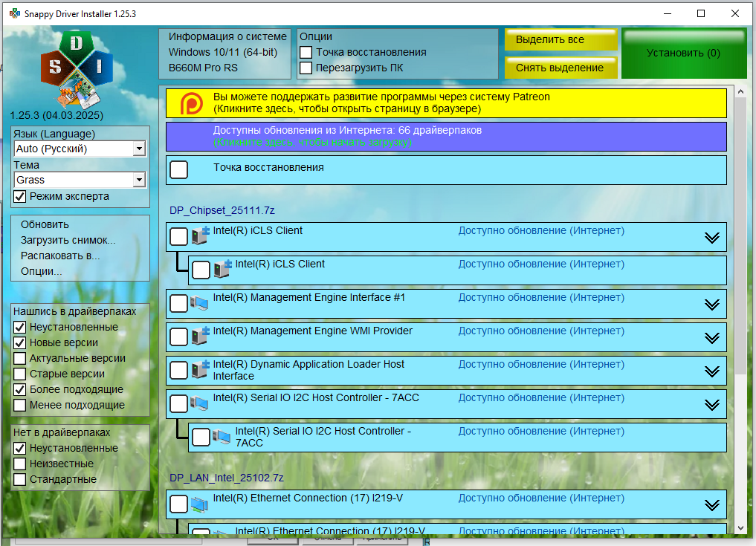The width and height of the screenshot is (756, 546).
Task: Click the Management Engine WMI Provider device icon
Action: [199, 337]
